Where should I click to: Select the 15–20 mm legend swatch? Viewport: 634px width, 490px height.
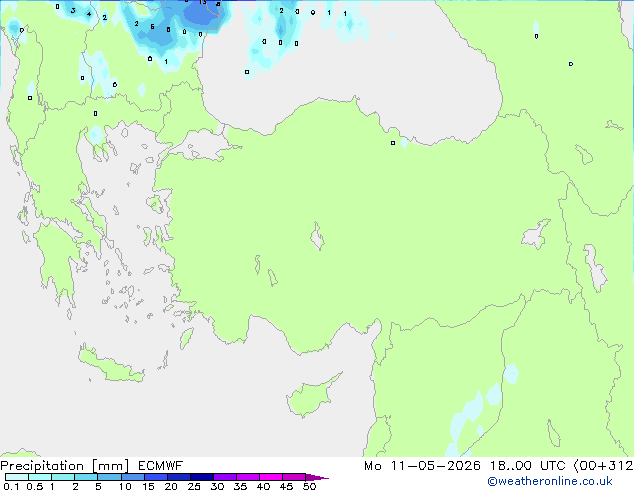point(155,477)
